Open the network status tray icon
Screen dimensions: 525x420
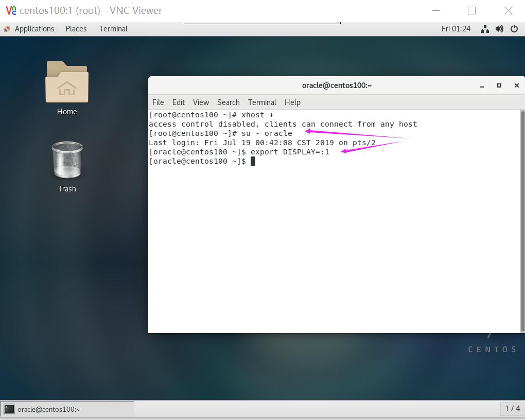(485, 29)
